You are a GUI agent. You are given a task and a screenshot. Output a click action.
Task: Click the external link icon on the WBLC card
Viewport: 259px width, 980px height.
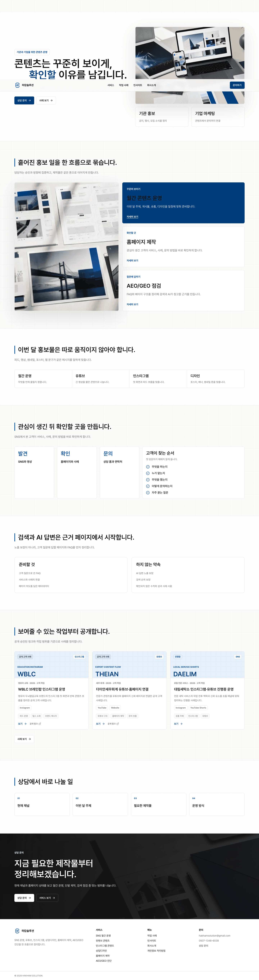point(40,724)
